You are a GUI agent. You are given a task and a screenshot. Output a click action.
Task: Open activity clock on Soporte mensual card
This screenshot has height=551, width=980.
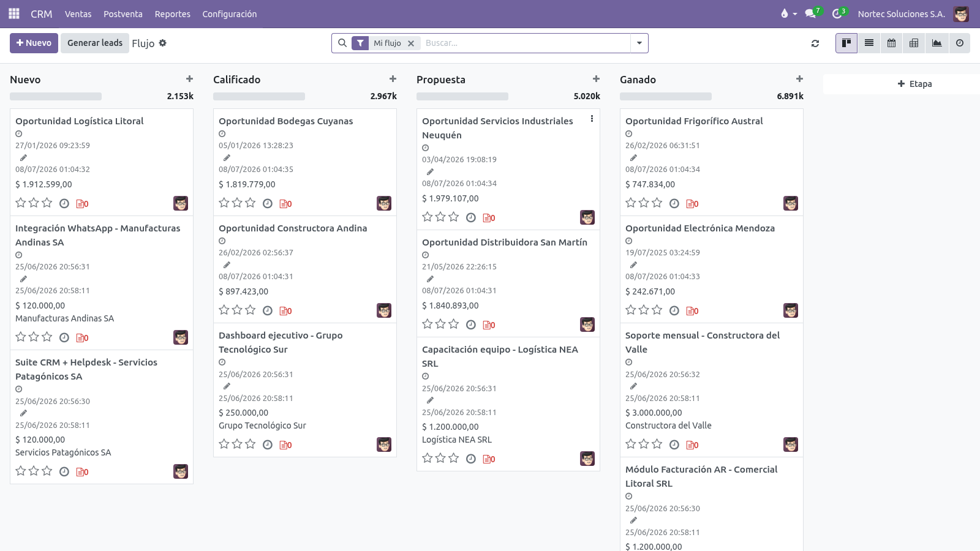[x=674, y=444]
